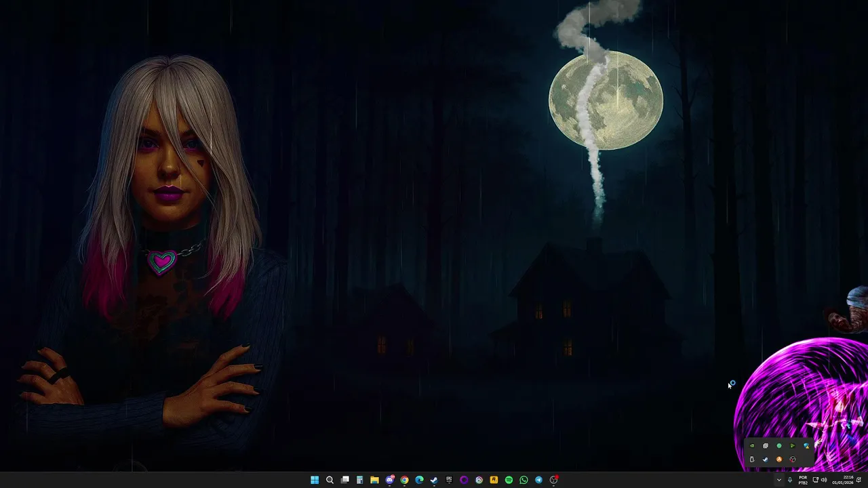Click the green play-arrow tray icon
The width and height of the screenshot is (868, 488).
pyautogui.click(x=793, y=446)
